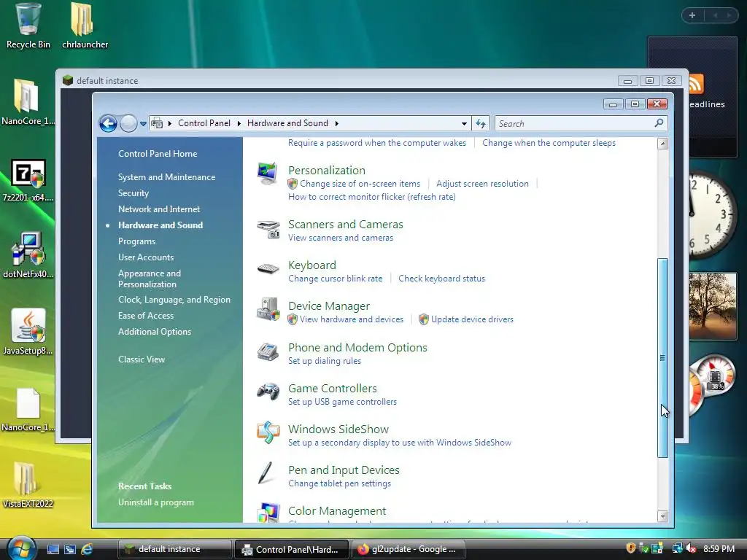Click the security shield tray icon

tap(631, 548)
